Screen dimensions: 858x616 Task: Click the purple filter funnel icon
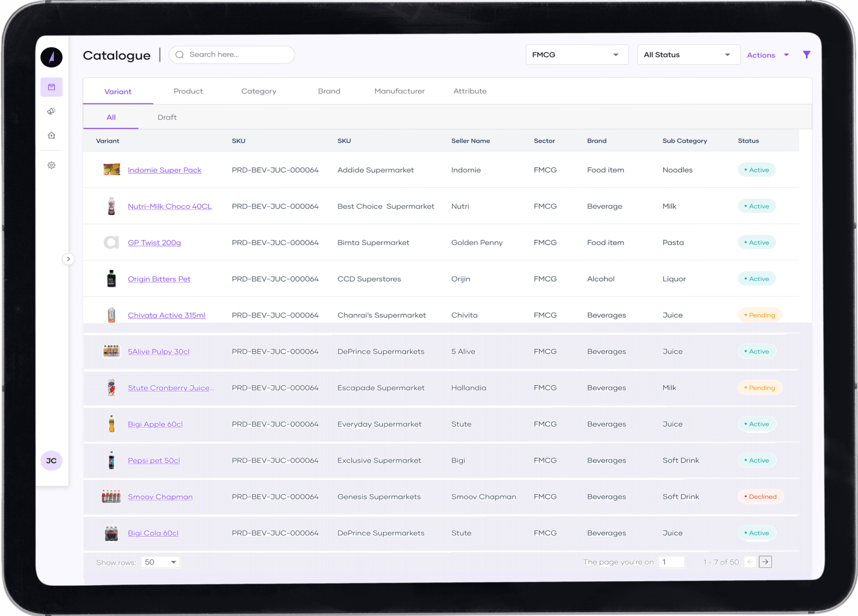[806, 55]
